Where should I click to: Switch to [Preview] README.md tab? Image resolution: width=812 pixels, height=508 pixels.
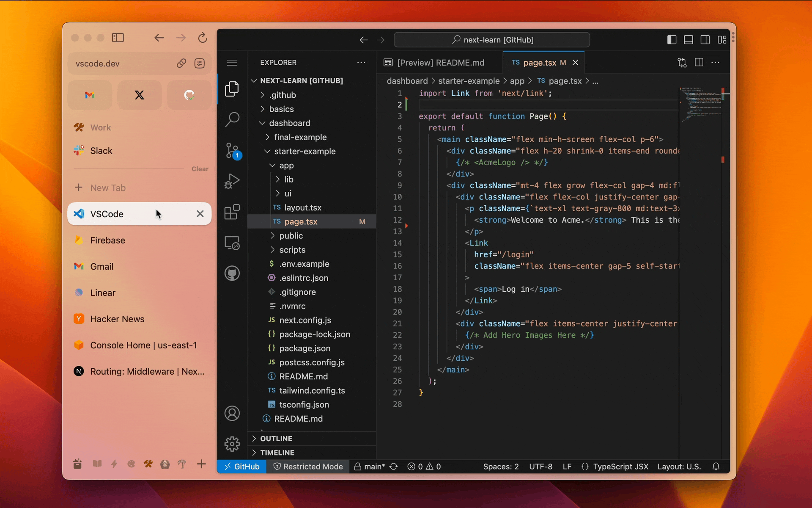(x=439, y=63)
